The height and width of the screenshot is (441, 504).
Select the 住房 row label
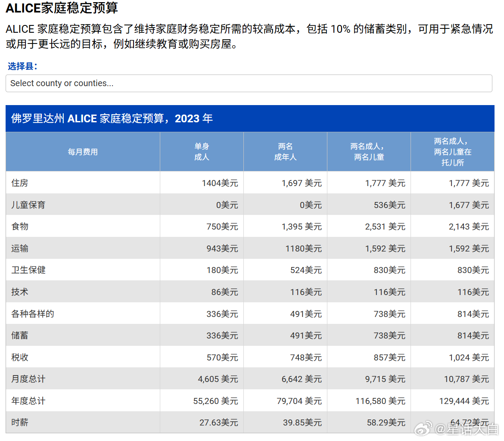click(x=20, y=183)
